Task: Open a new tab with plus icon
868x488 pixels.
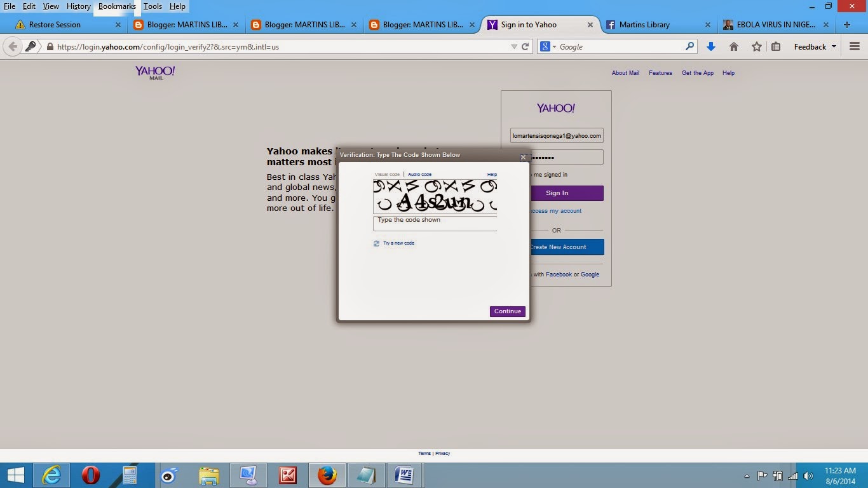Action: click(x=847, y=25)
